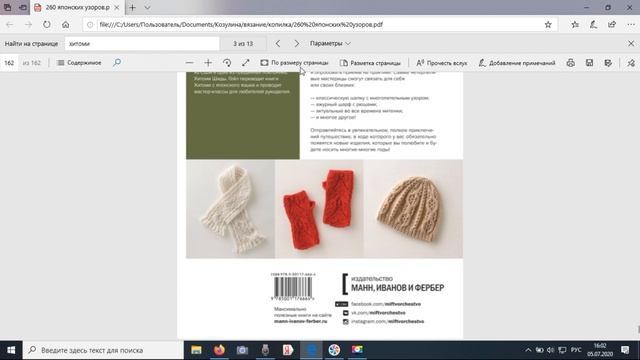This screenshot has width=640, height=360.
Task: Pin the PDF toolbar
Action: coord(631,63)
